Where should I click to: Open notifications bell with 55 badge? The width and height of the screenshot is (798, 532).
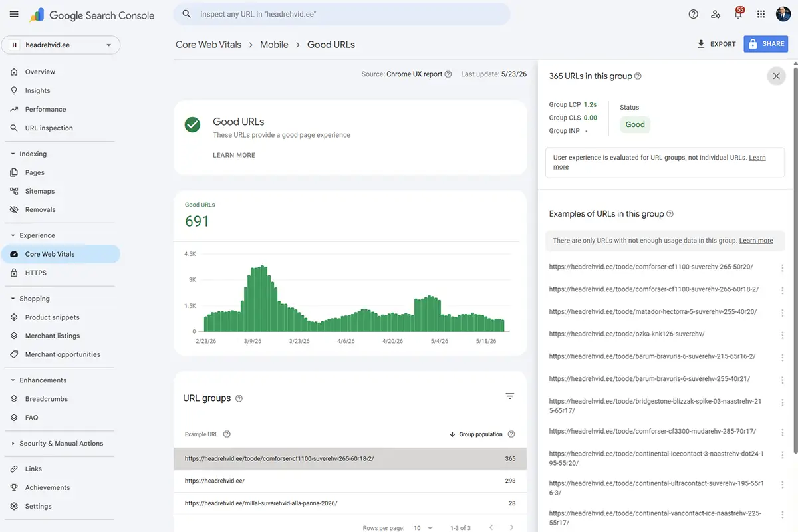[x=739, y=13]
